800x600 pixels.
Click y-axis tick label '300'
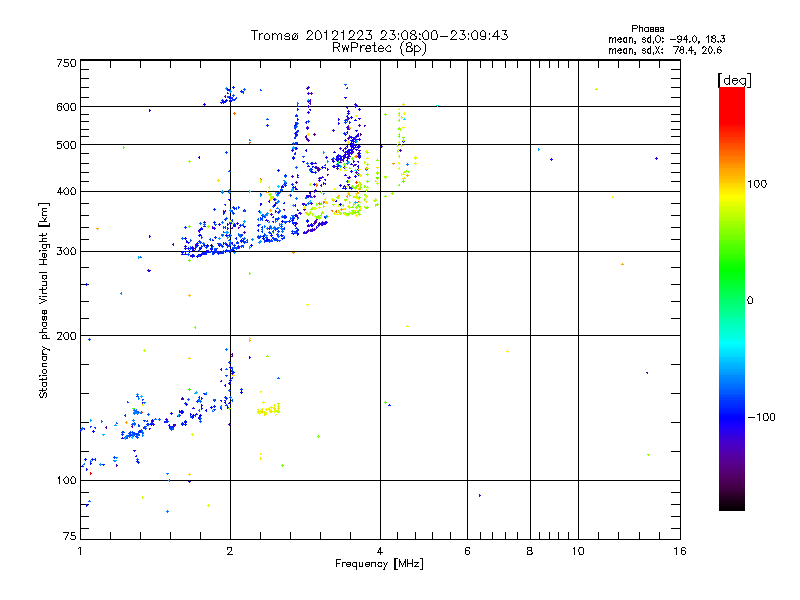[66, 251]
